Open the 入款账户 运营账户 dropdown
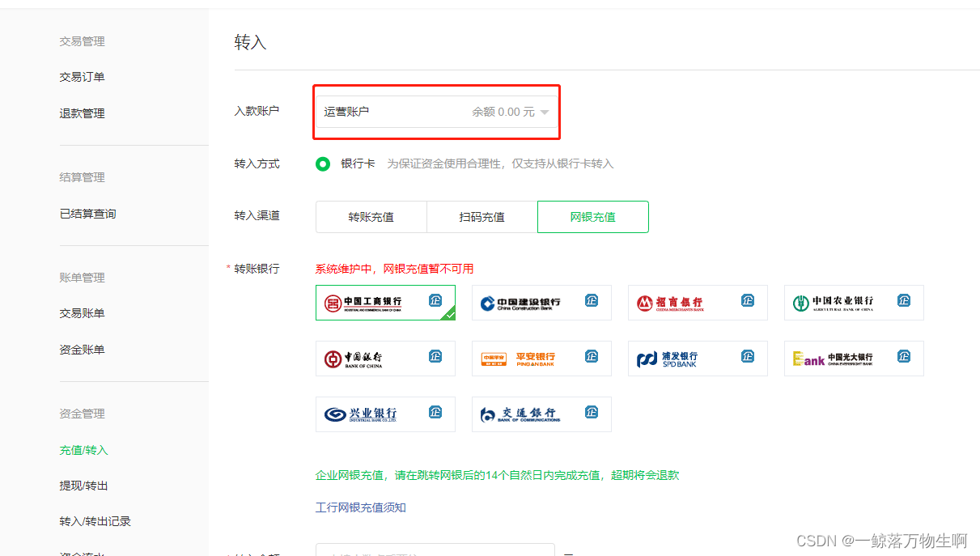The image size is (980, 556). pyautogui.click(x=436, y=112)
